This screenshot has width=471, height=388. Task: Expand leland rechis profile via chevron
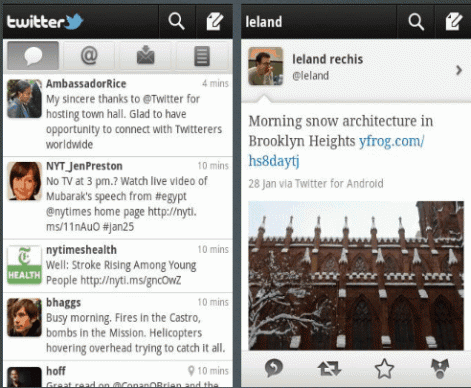tap(459, 70)
